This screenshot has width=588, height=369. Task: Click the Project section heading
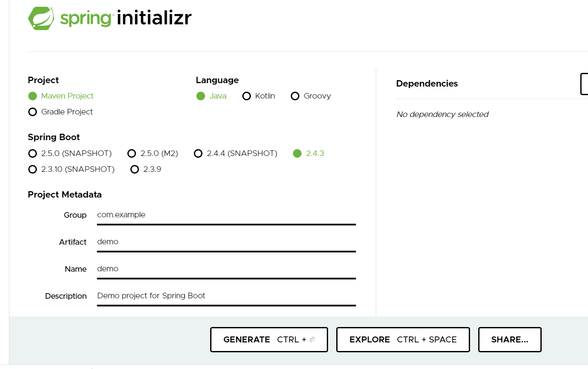point(43,80)
